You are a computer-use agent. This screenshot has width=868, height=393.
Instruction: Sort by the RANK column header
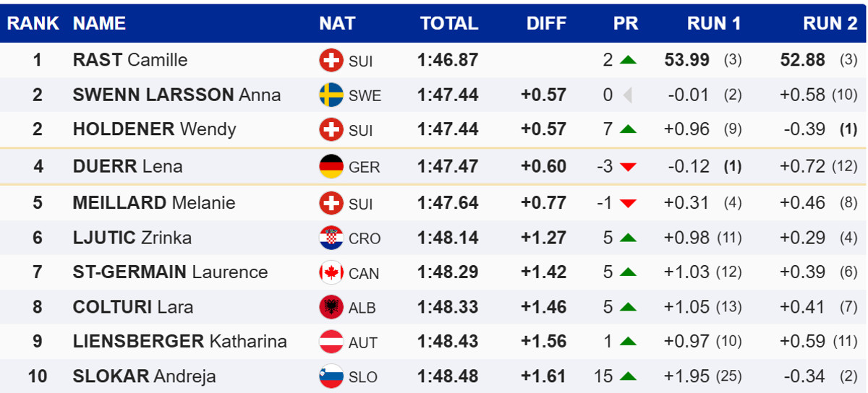point(33,23)
